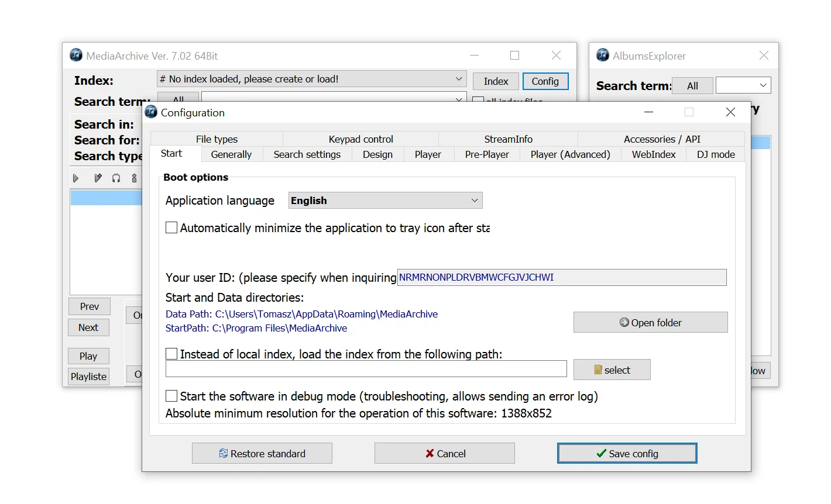
Task: Click the user ID text field
Action: [562, 277]
